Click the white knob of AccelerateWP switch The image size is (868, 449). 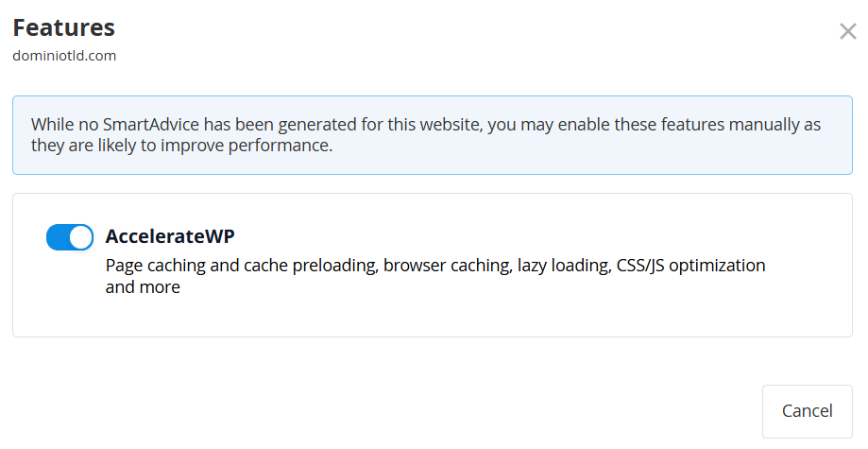click(x=81, y=237)
